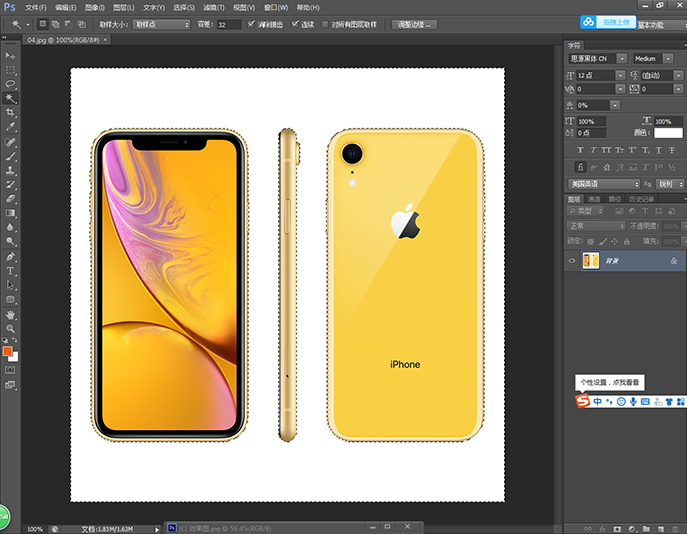Select the Zoom tool in toolbox
Screen dimensions: 687x534
point(10,329)
